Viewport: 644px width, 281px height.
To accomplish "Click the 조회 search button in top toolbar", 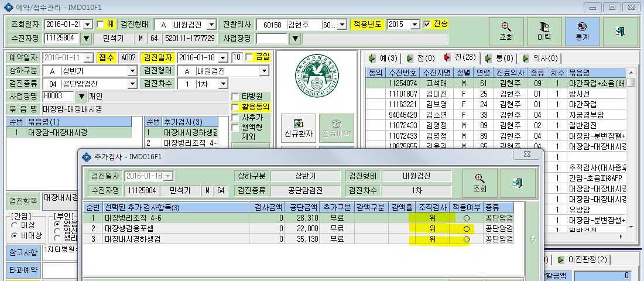I will [x=506, y=32].
